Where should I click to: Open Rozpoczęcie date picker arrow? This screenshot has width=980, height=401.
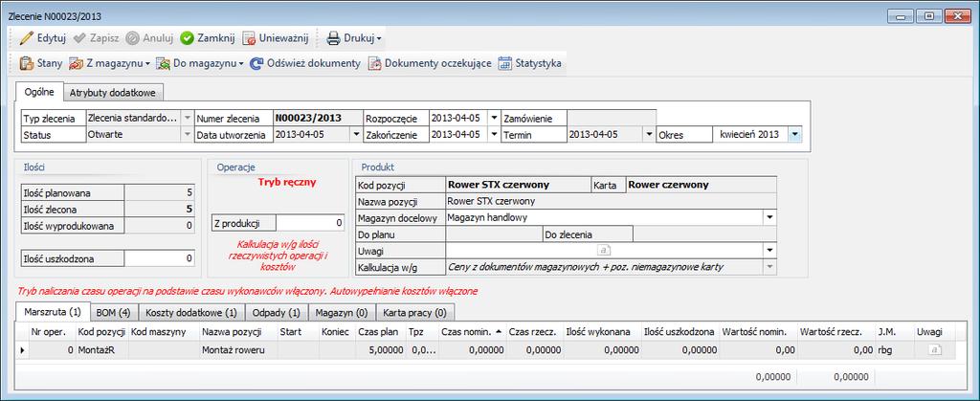[x=494, y=118]
